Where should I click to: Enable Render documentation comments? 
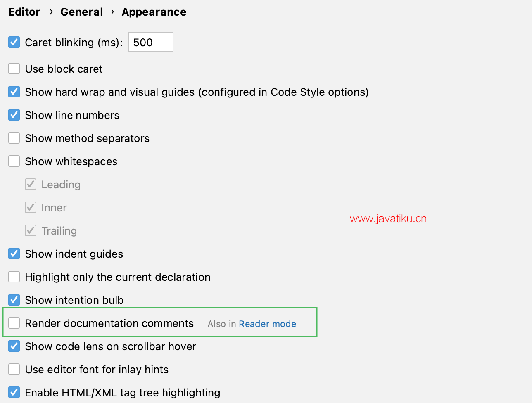[14, 323]
